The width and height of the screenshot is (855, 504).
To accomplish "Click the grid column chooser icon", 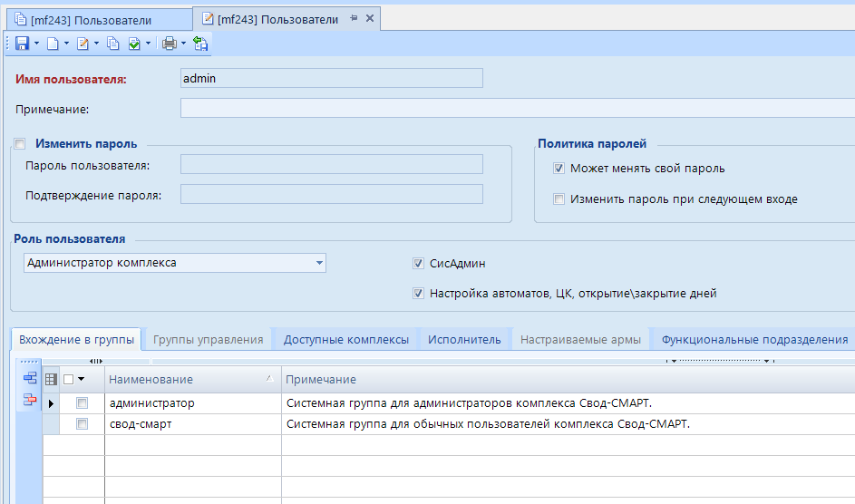I will point(51,379).
